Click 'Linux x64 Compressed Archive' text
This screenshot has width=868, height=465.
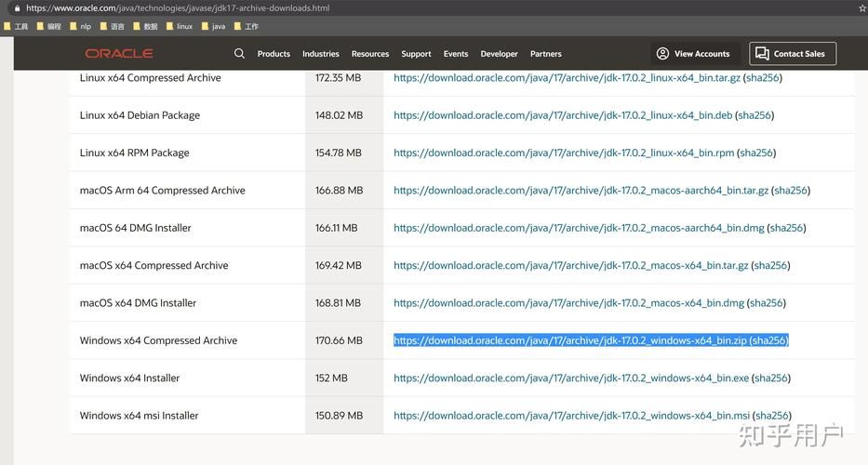point(150,78)
